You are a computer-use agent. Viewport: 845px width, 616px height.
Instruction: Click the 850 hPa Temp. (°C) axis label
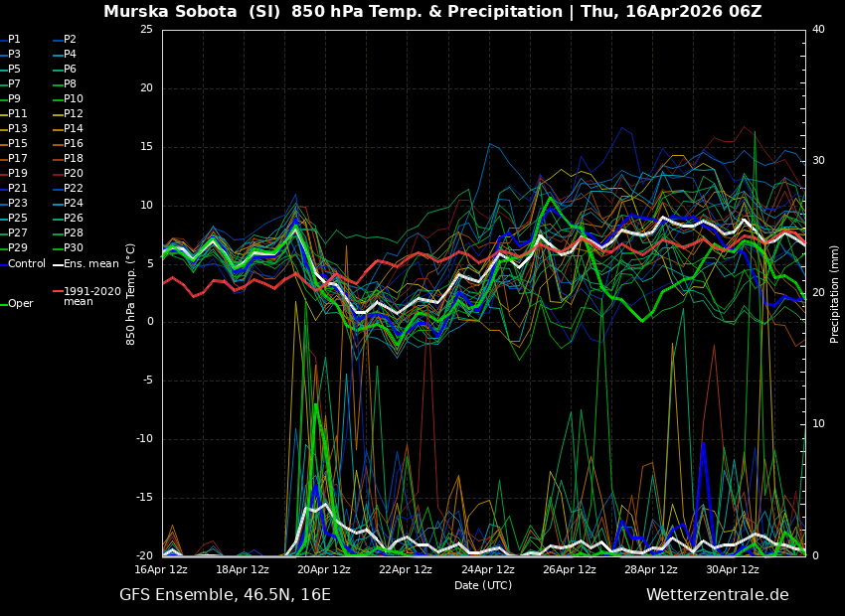tap(131, 294)
